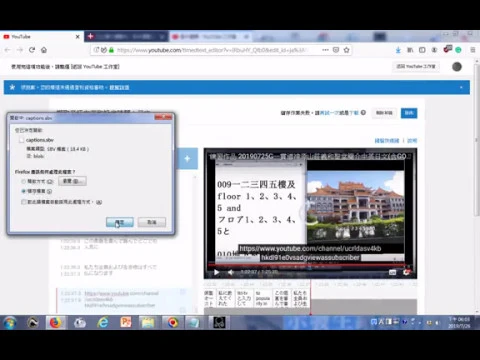Click the keyboard shortcuts link above video

pyautogui.click(x=387, y=141)
